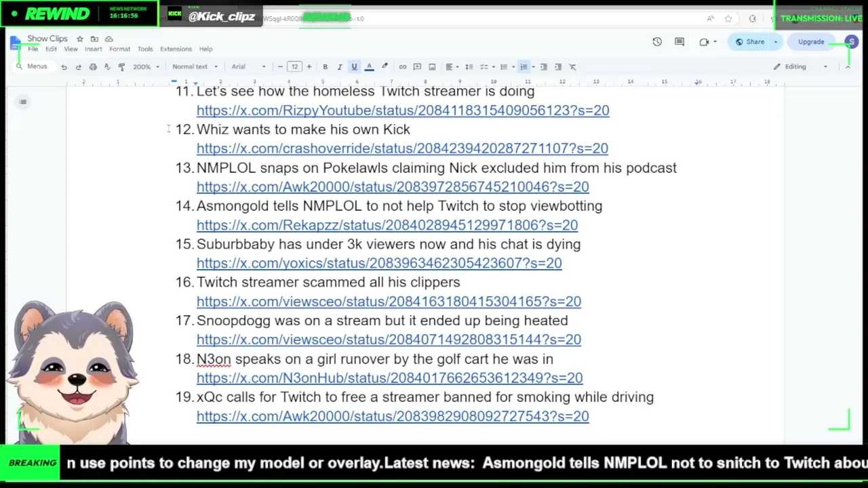This screenshot has width=868, height=488.
Task: Toggle italic formatting
Action: 340,66
